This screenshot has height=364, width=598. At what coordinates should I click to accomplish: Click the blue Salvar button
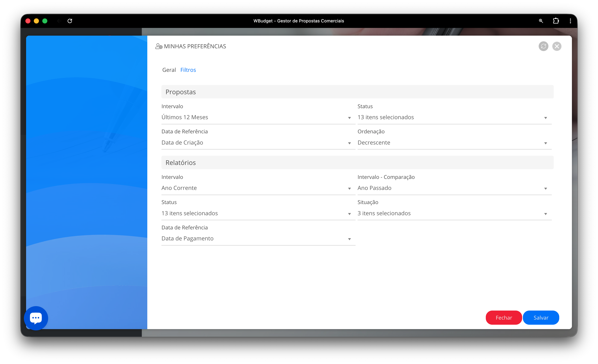pos(541,318)
